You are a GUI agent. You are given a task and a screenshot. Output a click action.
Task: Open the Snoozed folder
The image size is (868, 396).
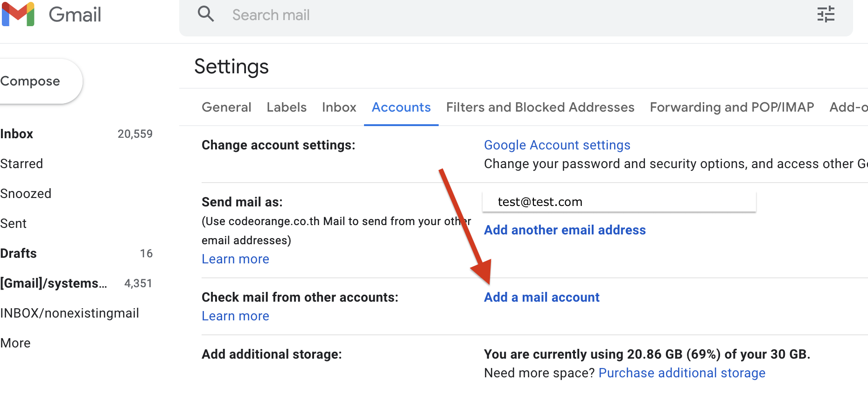pos(26,194)
